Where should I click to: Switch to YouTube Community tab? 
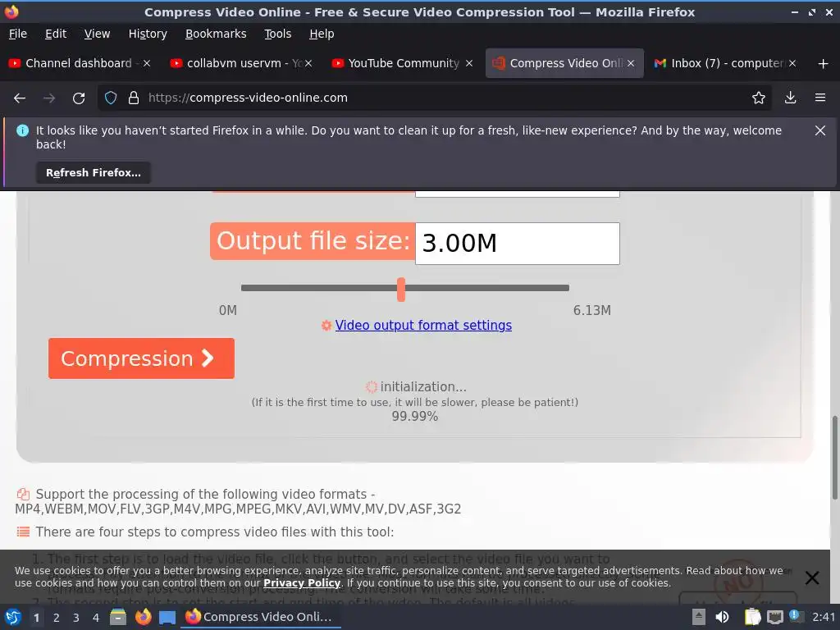pyautogui.click(x=402, y=63)
